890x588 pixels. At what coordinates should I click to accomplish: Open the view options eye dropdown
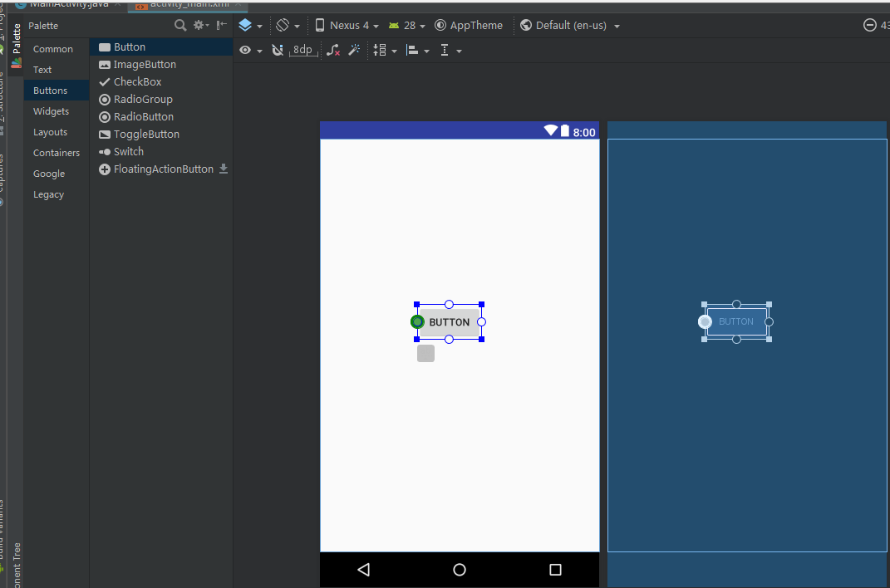click(250, 51)
